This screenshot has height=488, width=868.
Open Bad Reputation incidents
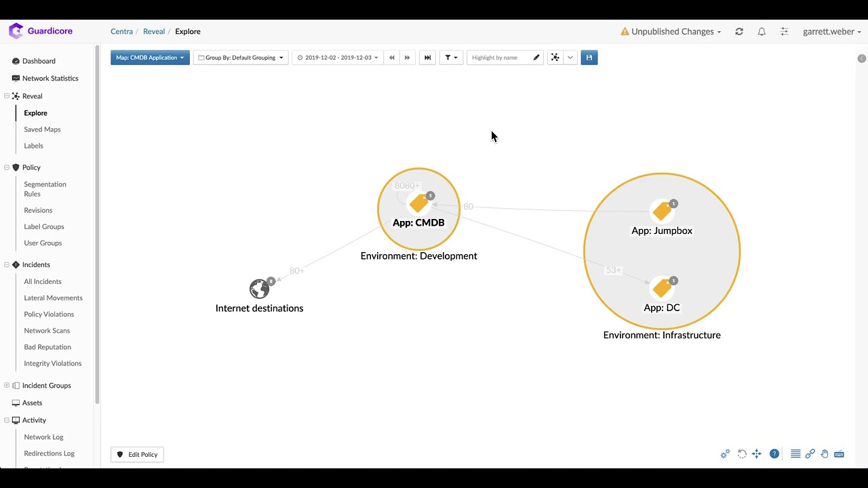[x=47, y=347]
